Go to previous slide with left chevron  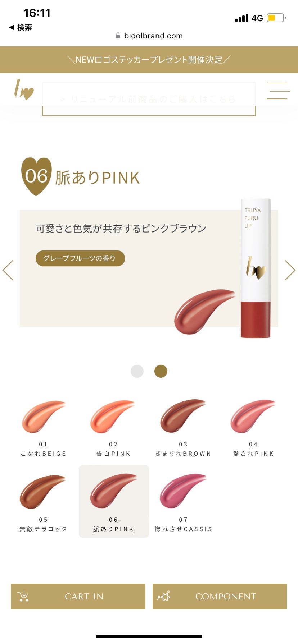pyautogui.click(x=8, y=270)
